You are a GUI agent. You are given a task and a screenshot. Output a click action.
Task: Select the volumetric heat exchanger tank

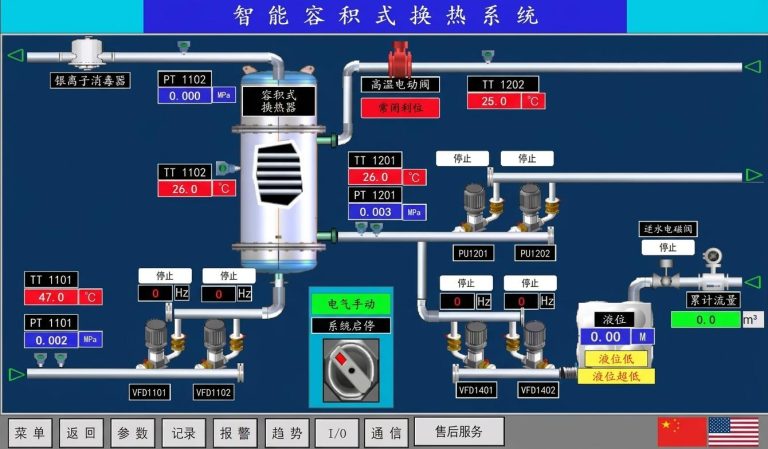point(278,169)
